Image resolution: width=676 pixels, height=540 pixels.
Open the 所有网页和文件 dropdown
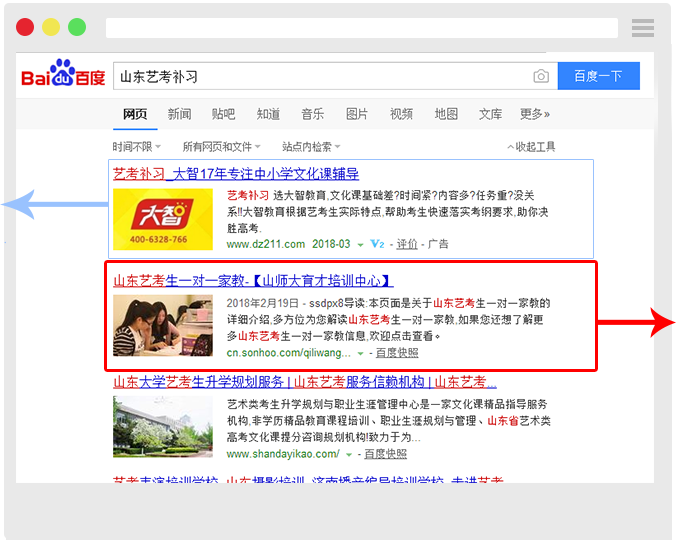[222, 147]
